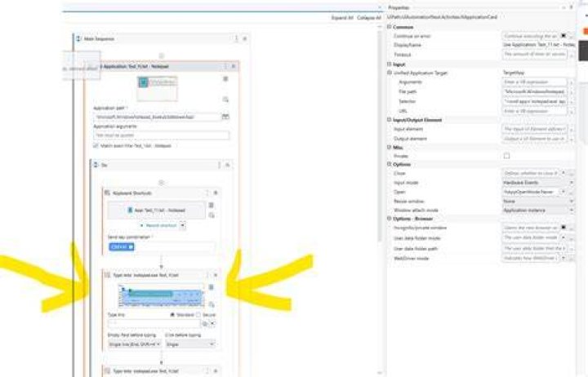Click the URL property value field
The width and height of the screenshot is (588, 377).
tap(534, 111)
